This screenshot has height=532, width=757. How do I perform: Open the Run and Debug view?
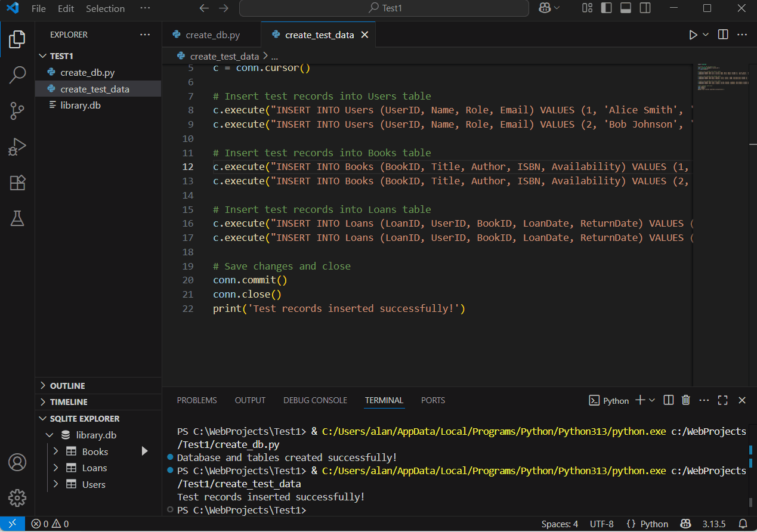tap(17, 147)
